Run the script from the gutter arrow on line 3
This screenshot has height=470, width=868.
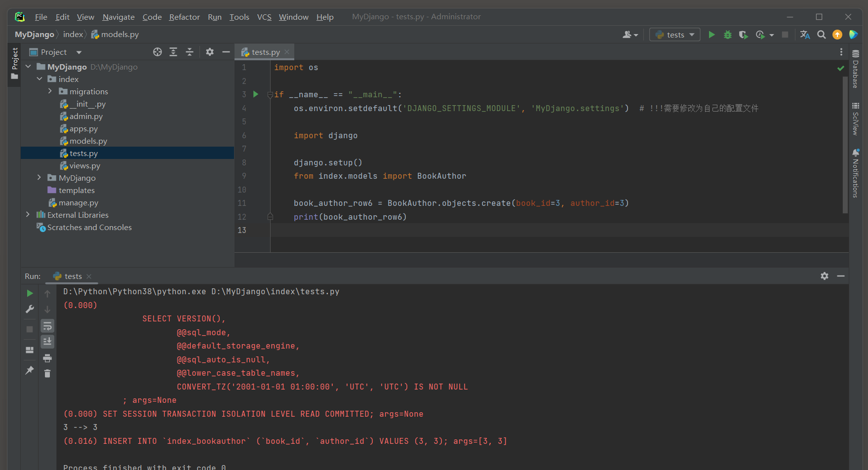[x=256, y=94]
